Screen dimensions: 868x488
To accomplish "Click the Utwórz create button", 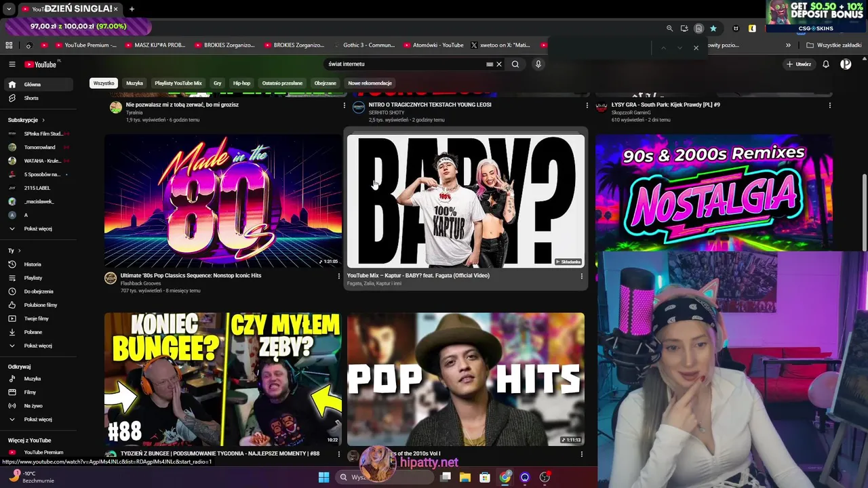I will pos(799,64).
